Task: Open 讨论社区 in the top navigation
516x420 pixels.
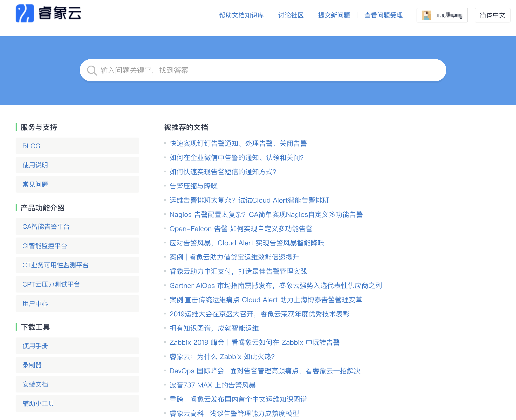Action: pyautogui.click(x=291, y=15)
